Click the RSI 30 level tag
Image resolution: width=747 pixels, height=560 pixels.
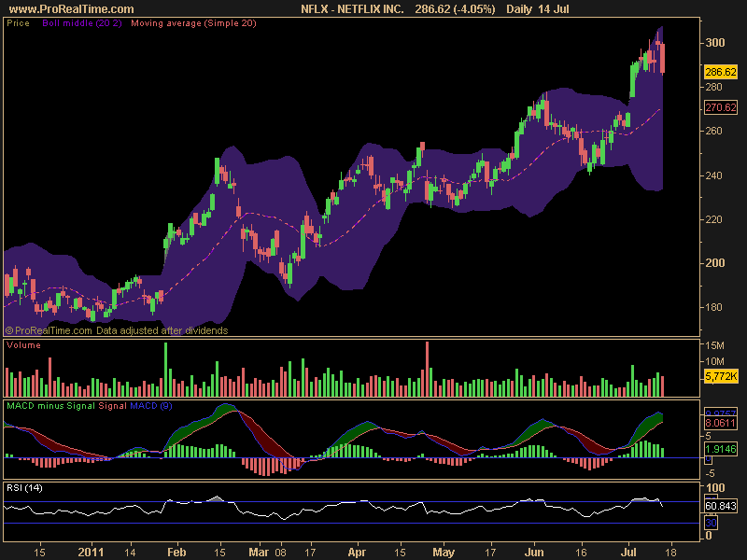(x=711, y=523)
